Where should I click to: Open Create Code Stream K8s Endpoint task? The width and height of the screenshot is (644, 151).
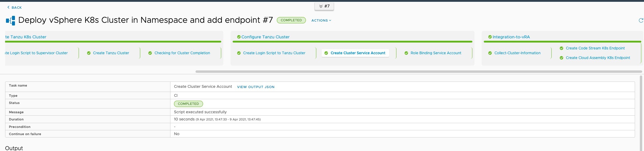(x=595, y=48)
